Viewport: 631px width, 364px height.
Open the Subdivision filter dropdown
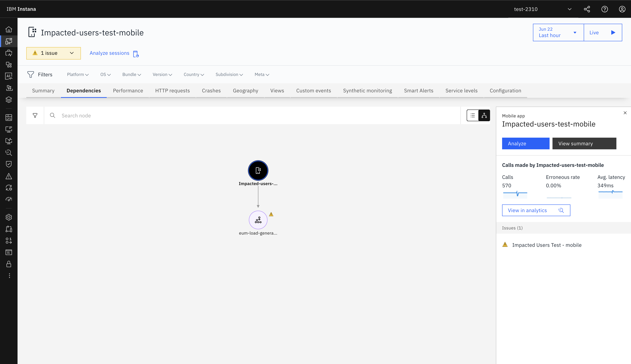pos(229,74)
